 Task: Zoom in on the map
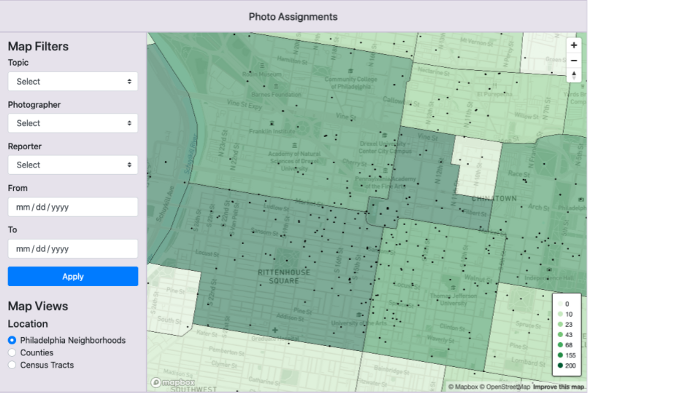(574, 45)
